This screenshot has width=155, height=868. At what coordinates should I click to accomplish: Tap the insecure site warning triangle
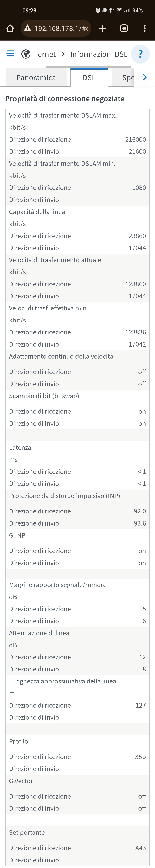(x=28, y=28)
